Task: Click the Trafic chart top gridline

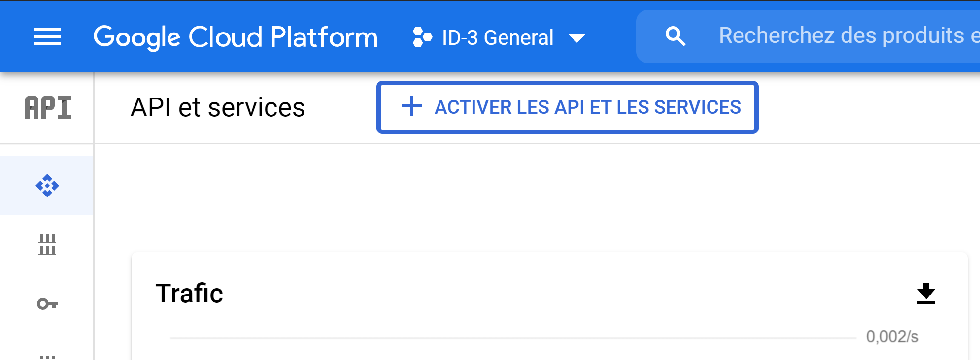Action: tap(512, 338)
